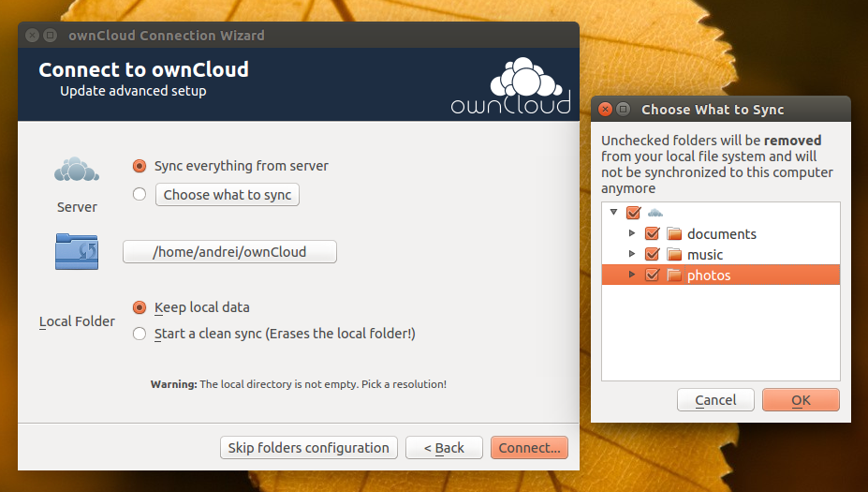The height and width of the screenshot is (492, 868).
Task: Click the ownCloud logo in the header
Action: pyautogui.click(x=510, y=86)
